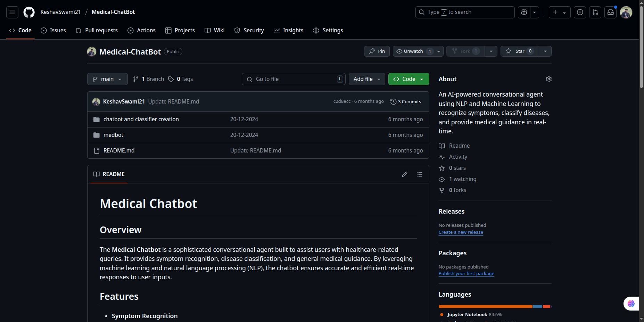The image size is (644, 322).
Task: Open the green Code dropdown button
Action: click(408, 79)
